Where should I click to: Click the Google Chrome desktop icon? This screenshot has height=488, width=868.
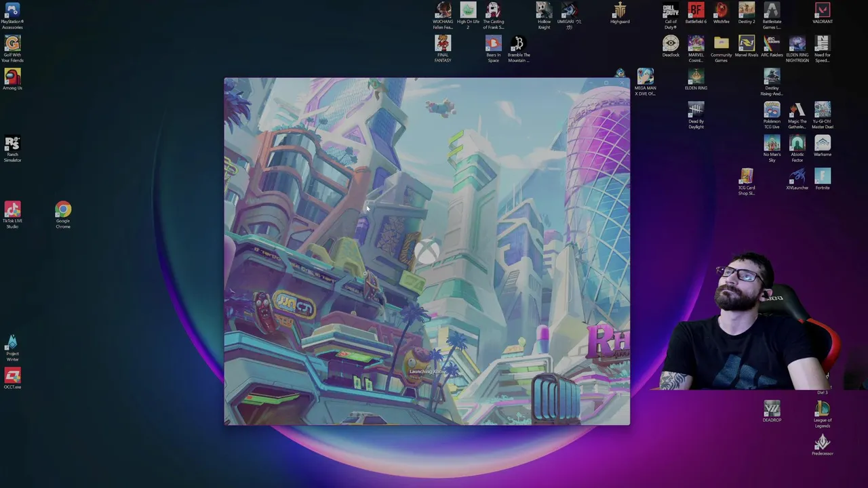[x=63, y=215]
